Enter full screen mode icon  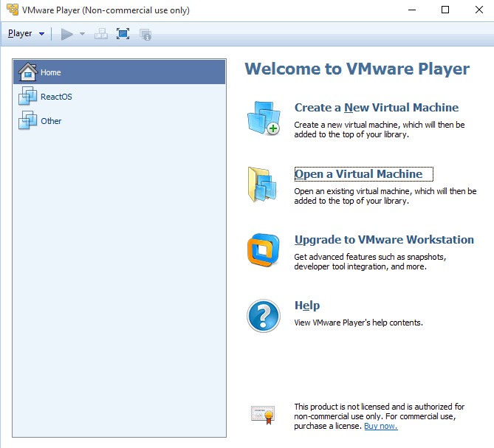[x=123, y=34]
